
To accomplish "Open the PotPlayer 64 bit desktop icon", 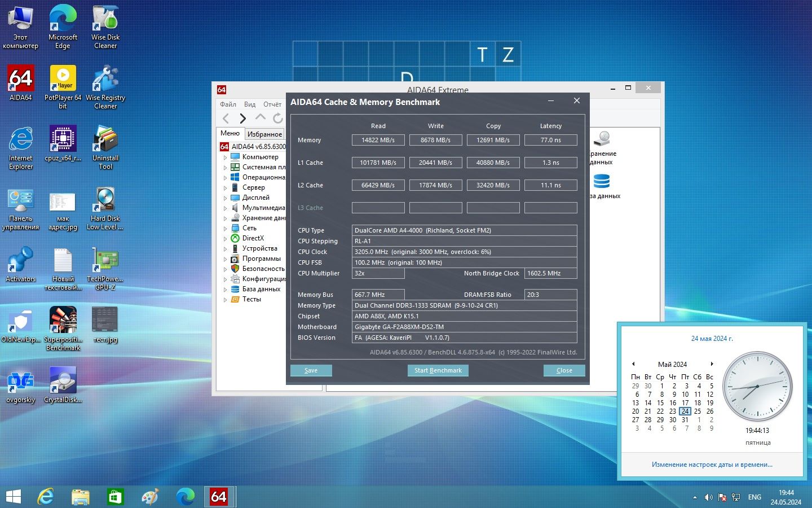I will (63, 87).
